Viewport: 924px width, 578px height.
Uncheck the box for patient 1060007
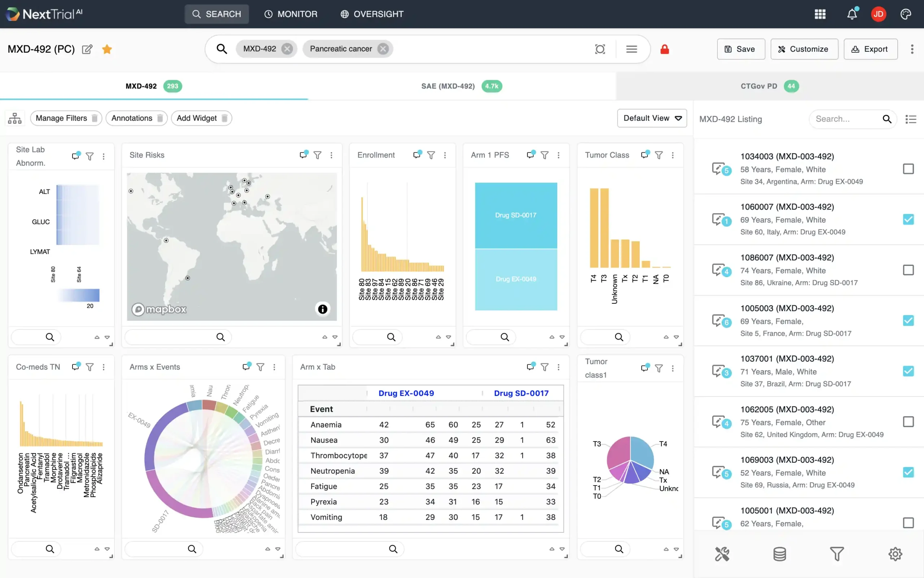click(908, 219)
